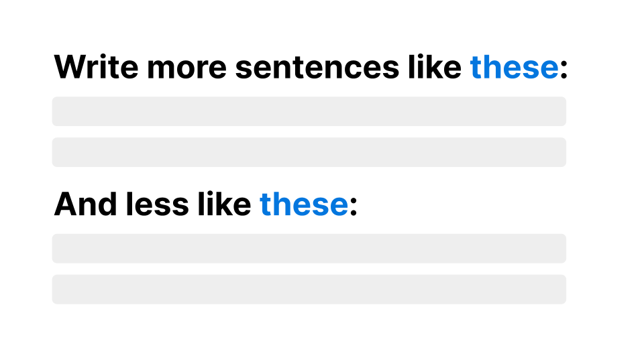Click the word "more" in the first heading
This screenshot has height=362, width=644.
[x=187, y=67]
